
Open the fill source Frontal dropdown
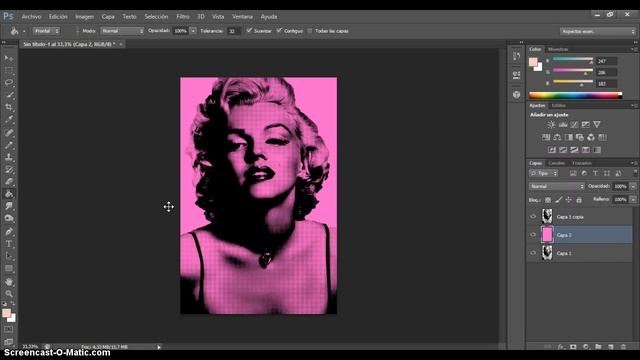click(x=46, y=31)
